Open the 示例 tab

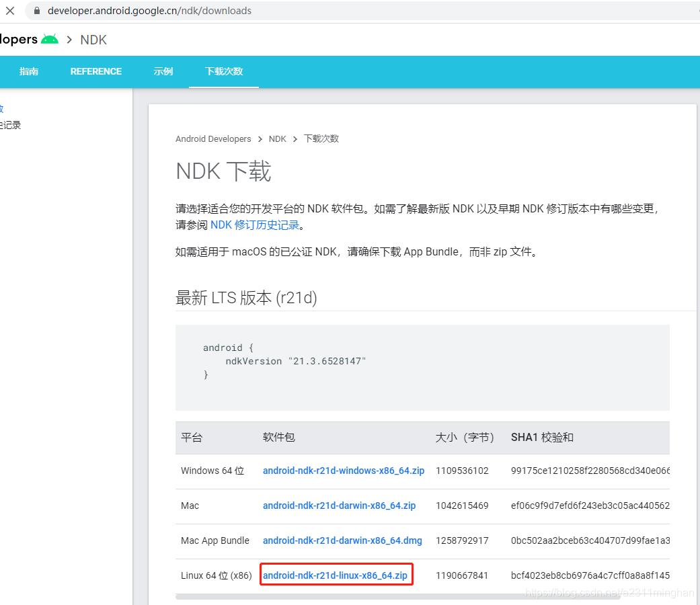pos(163,71)
